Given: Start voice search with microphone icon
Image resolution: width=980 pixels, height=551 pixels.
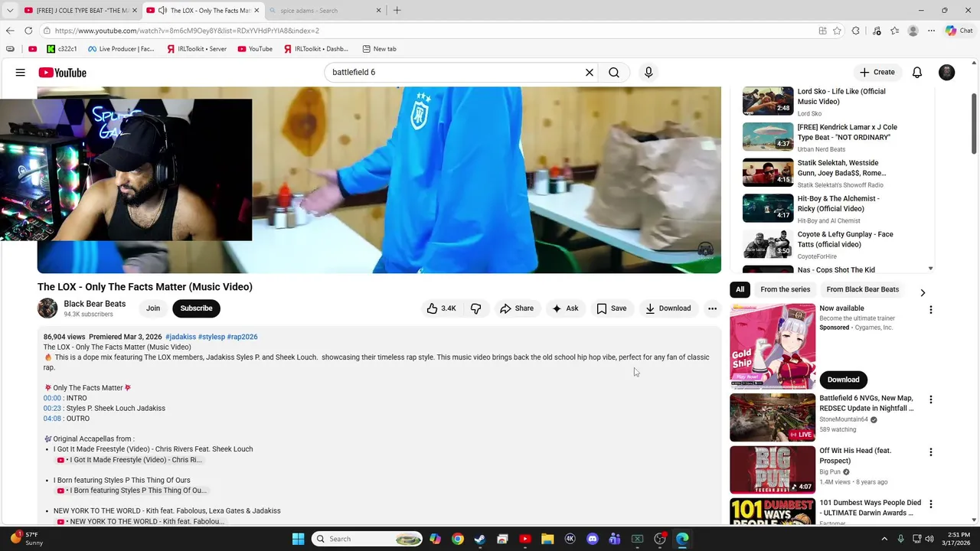Looking at the screenshot, I should point(648,73).
